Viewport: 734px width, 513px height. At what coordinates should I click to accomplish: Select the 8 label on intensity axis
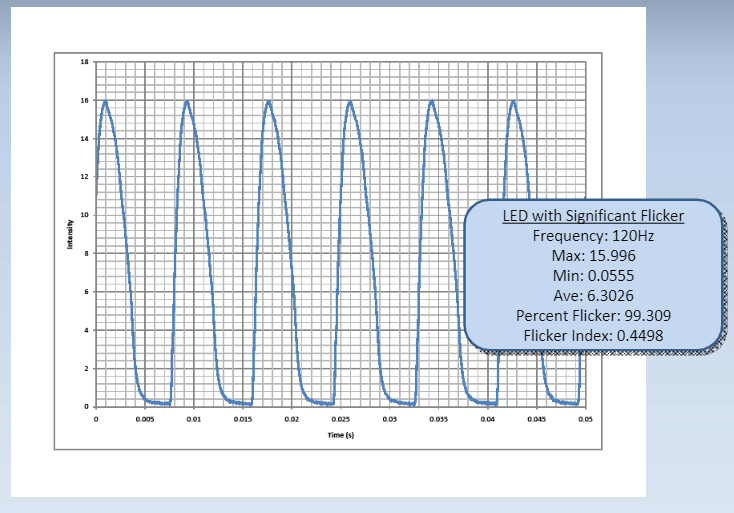pos(86,254)
